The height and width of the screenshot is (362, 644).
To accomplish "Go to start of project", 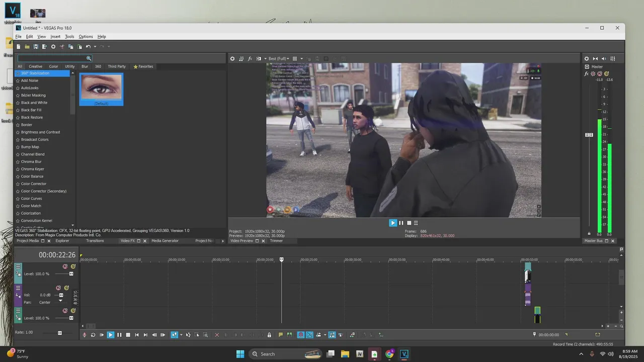I will 137,335.
